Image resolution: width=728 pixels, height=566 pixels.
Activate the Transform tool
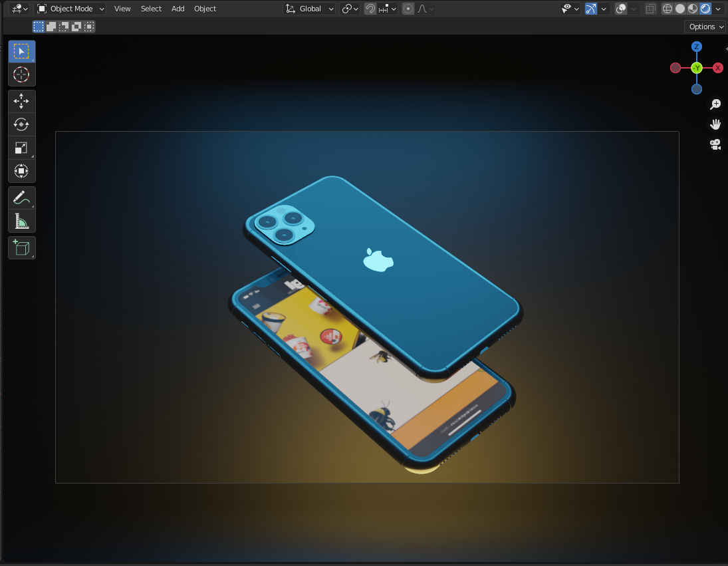(x=21, y=172)
